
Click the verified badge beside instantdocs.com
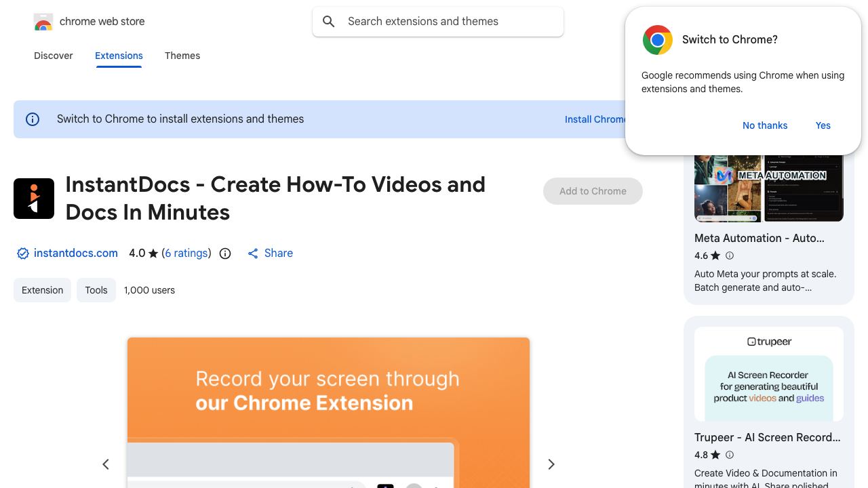tap(23, 253)
